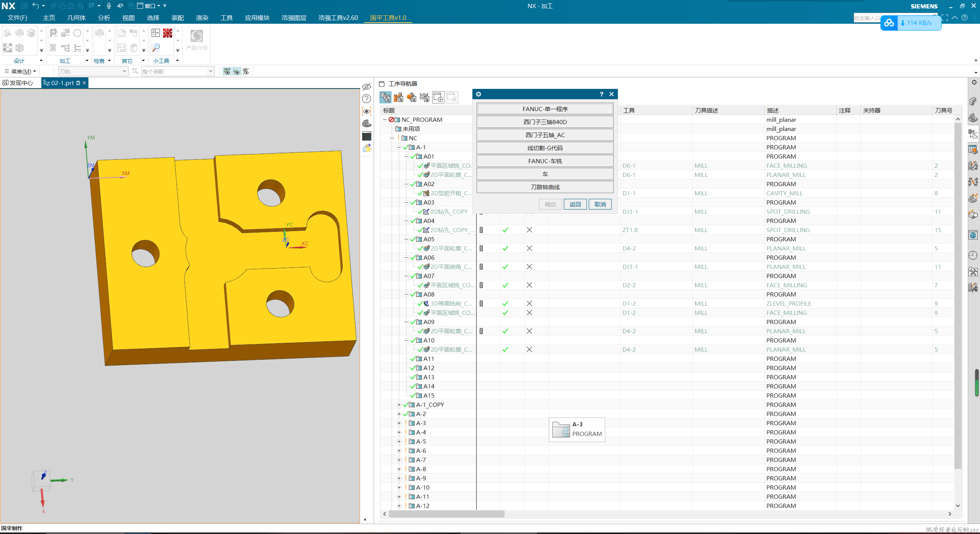Click the part shading icon in view sidebar

[x=366, y=123]
